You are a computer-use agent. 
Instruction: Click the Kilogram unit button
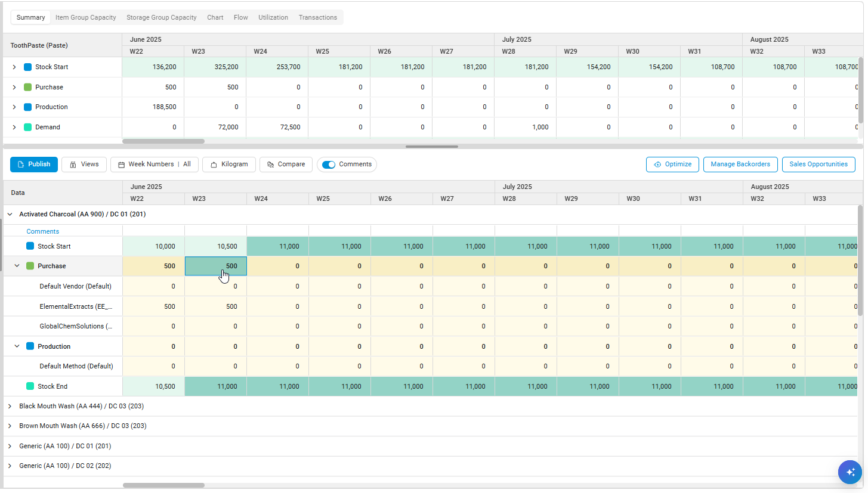tap(229, 165)
